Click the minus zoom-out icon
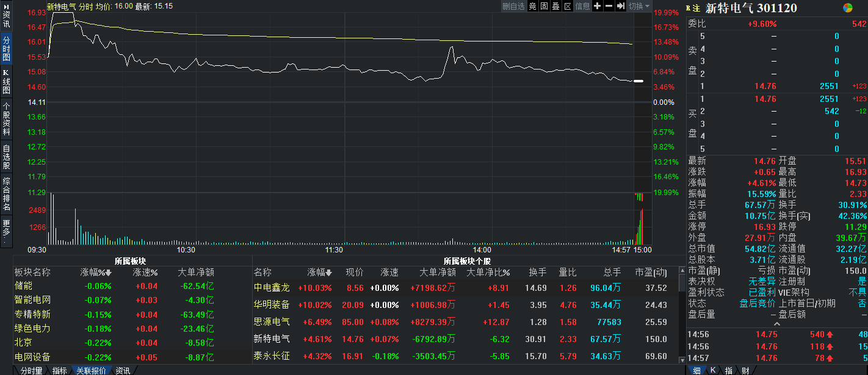This screenshot has height=375, width=868. click(609, 6)
